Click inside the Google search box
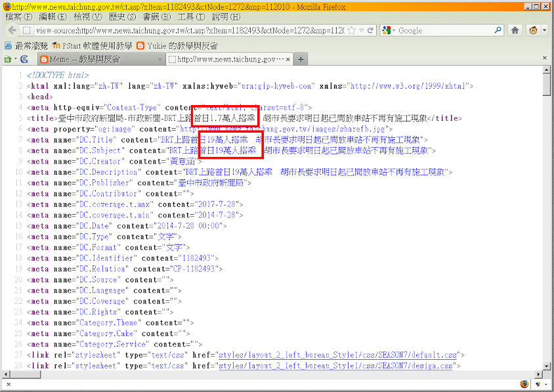554x392 pixels. pyautogui.click(x=446, y=31)
